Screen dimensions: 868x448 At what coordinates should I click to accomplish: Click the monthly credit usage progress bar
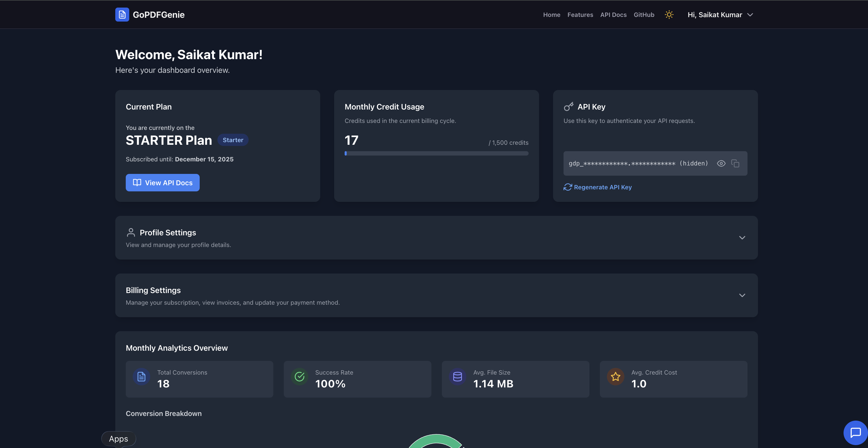[x=436, y=154]
